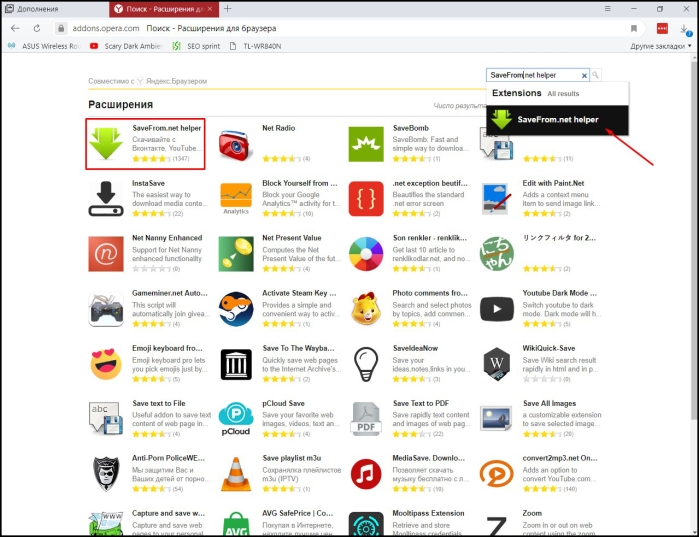Open a new browser tab

(227, 8)
